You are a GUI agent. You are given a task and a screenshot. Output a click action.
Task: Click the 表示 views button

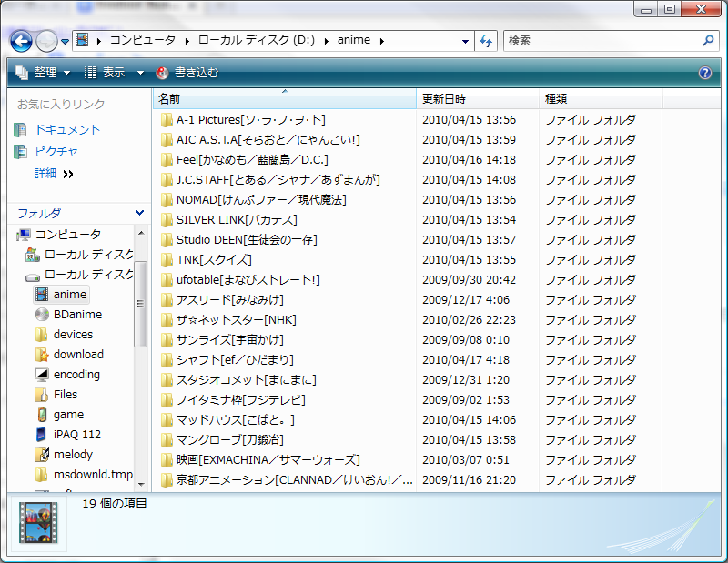(x=105, y=73)
